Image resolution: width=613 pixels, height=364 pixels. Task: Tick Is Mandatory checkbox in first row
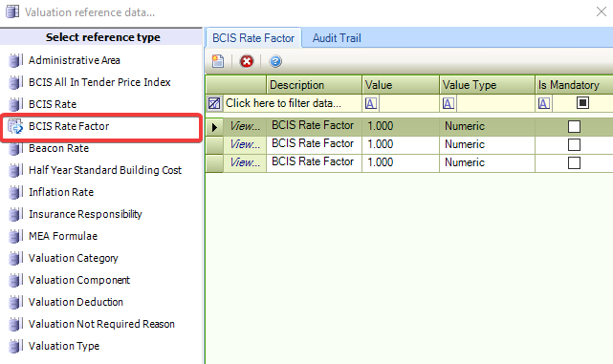click(574, 126)
